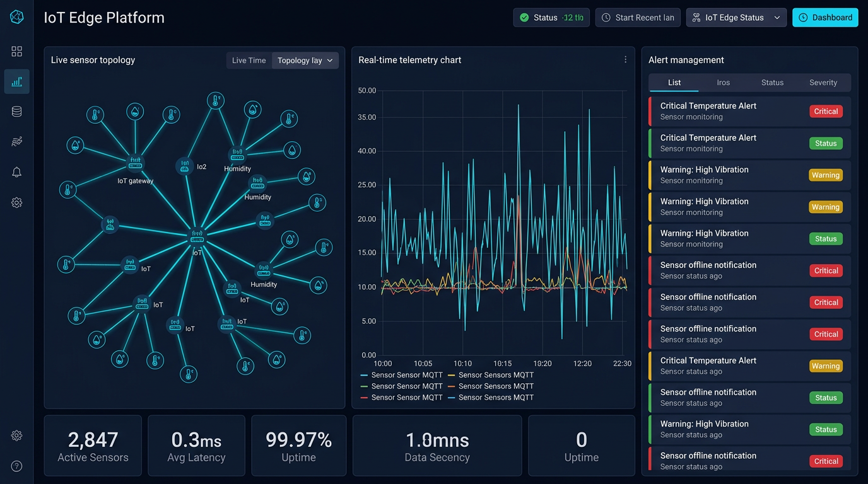Select the IoT gateway node in topology
The image size is (868, 484).
pos(136,164)
